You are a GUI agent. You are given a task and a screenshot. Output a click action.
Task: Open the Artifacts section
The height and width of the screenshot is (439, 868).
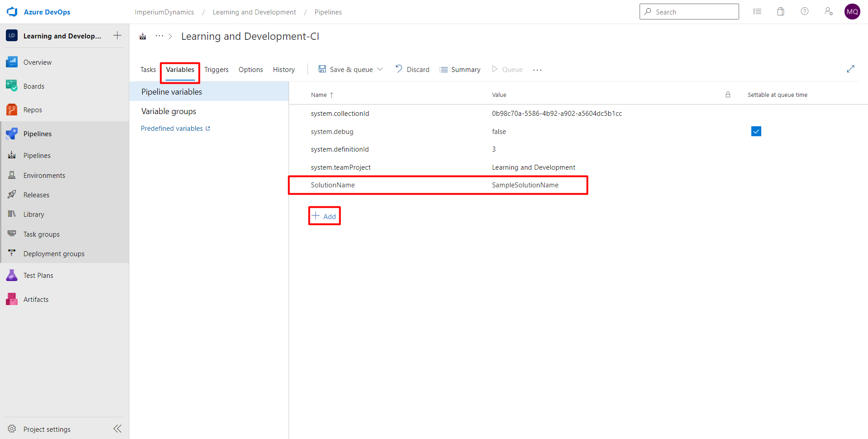click(11, 299)
